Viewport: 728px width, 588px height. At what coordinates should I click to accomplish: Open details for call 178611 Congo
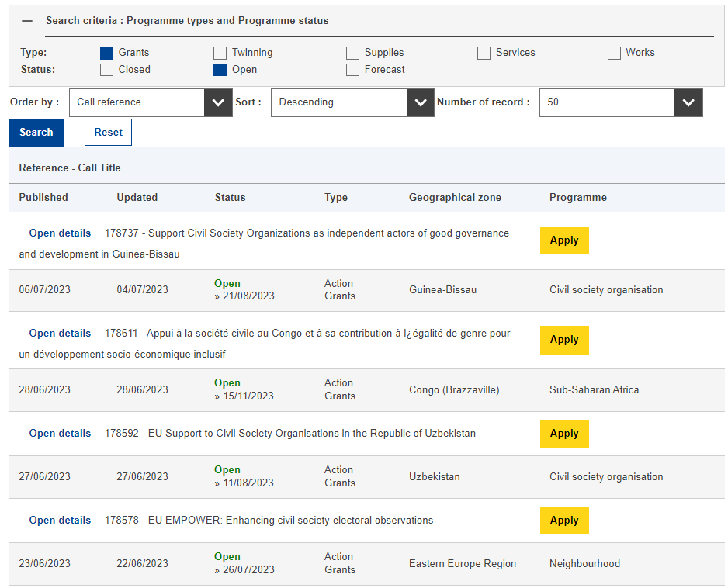click(x=60, y=334)
